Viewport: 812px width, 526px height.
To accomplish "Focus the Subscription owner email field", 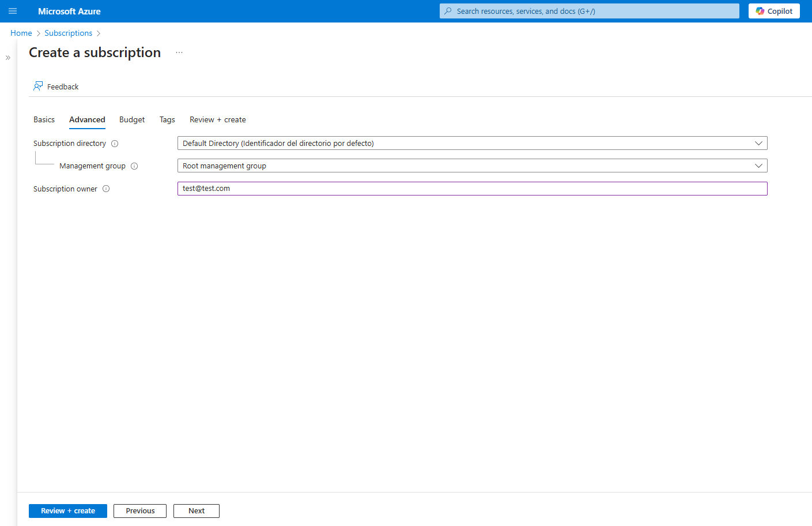I will pyautogui.click(x=472, y=189).
